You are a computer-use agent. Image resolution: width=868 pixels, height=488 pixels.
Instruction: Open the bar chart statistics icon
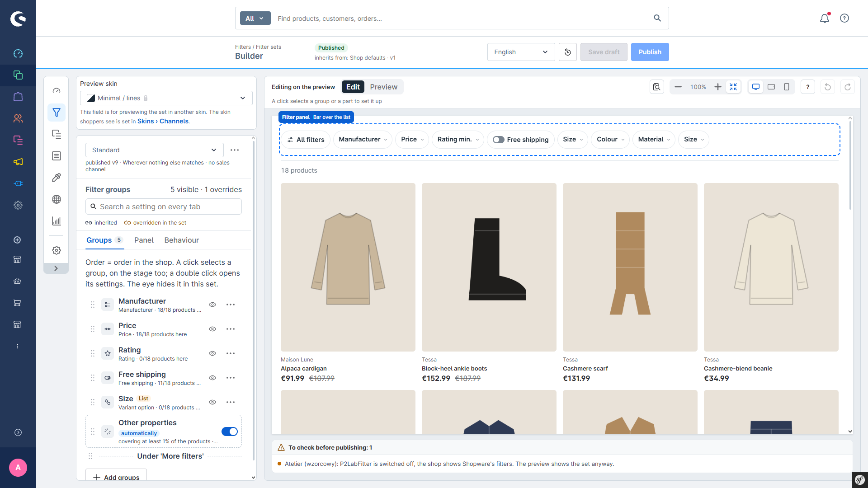pyautogui.click(x=57, y=221)
